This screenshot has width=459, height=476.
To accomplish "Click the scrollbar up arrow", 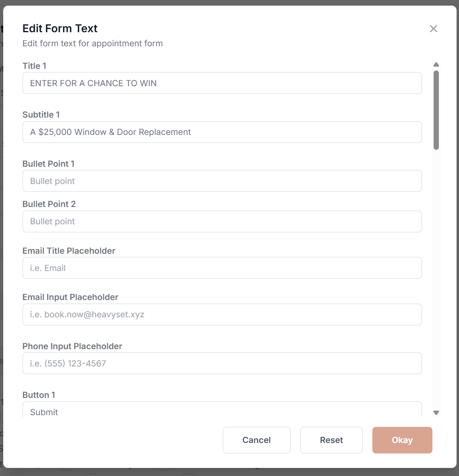I will (436, 64).
